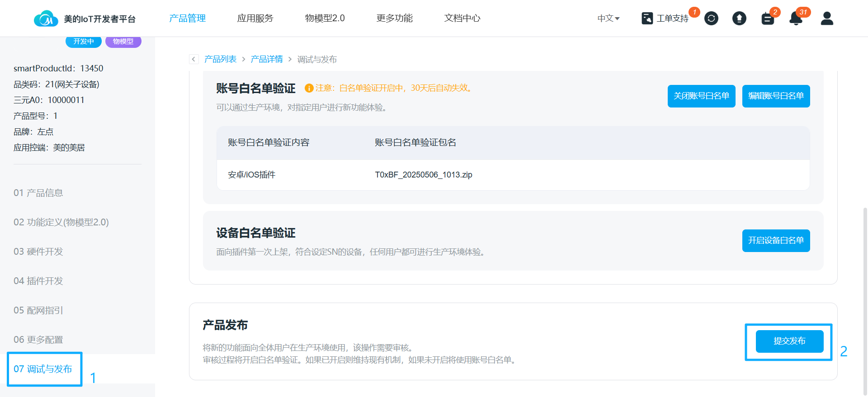Go to the 物模型2.0 menu

coord(325,19)
